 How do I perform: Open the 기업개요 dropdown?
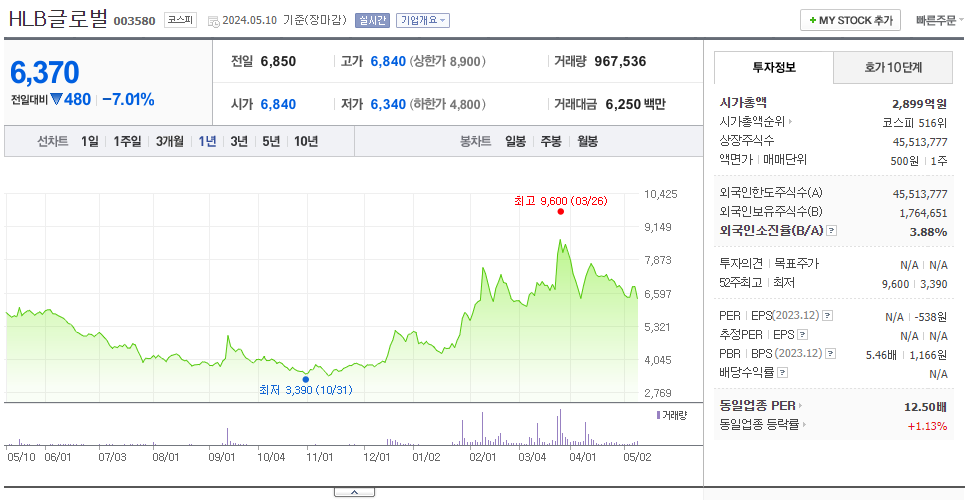click(x=423, y=20)
